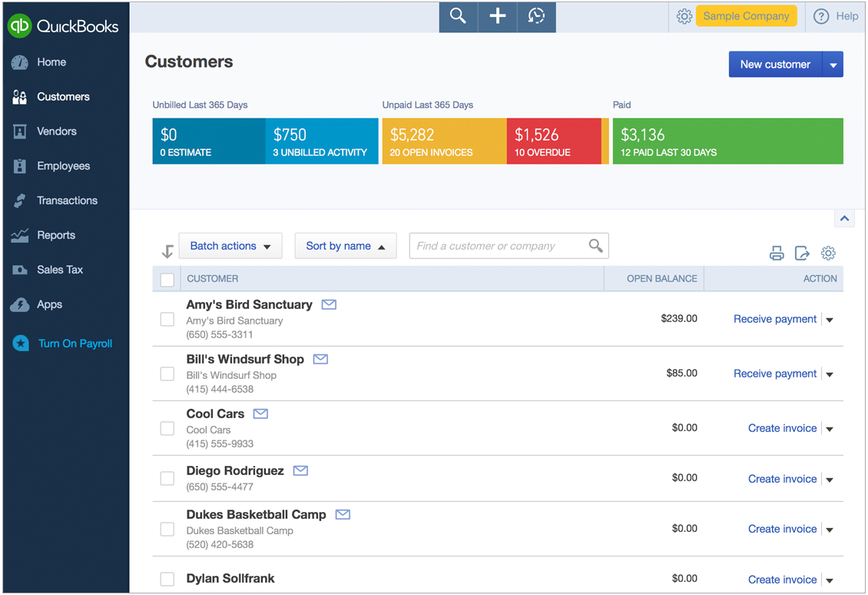Email Bill's Windsurf Shop via envelope icon
868x595 pixels.
[320, 359]
